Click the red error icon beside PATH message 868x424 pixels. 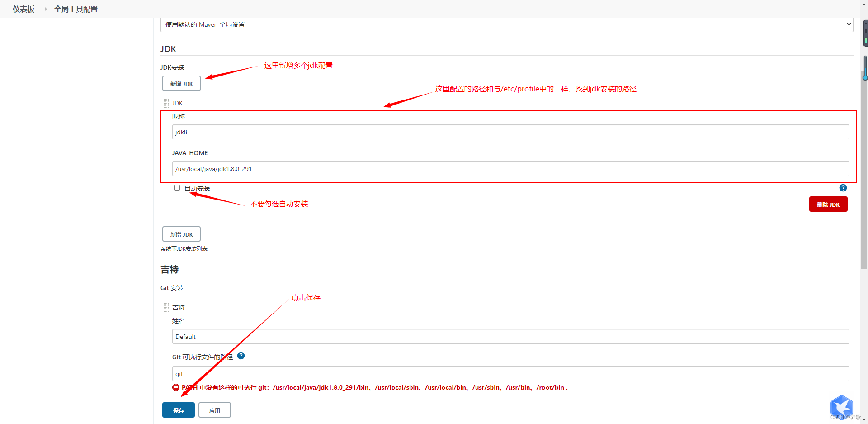click(176, 387)
